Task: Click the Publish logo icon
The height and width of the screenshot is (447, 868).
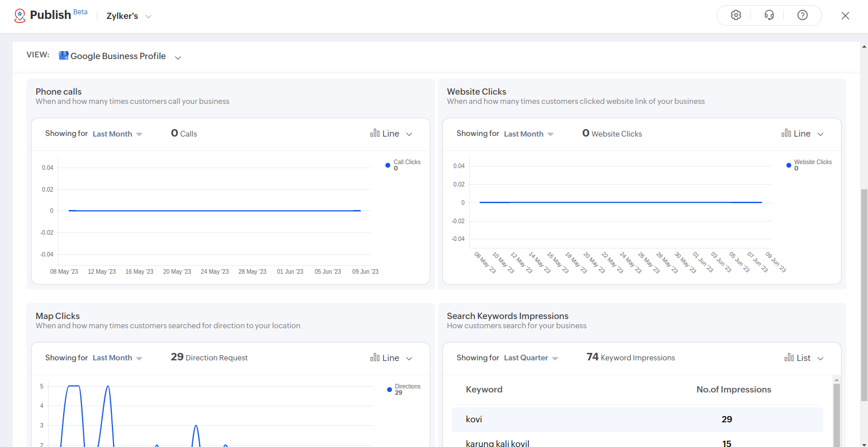Action: (x=21, y=15)
